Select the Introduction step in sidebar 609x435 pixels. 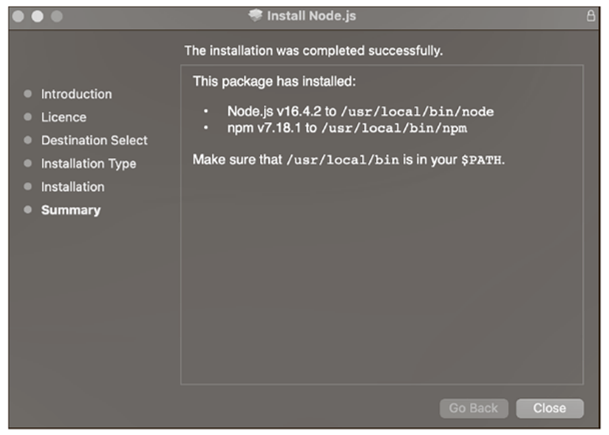click(x=76, y=94)
